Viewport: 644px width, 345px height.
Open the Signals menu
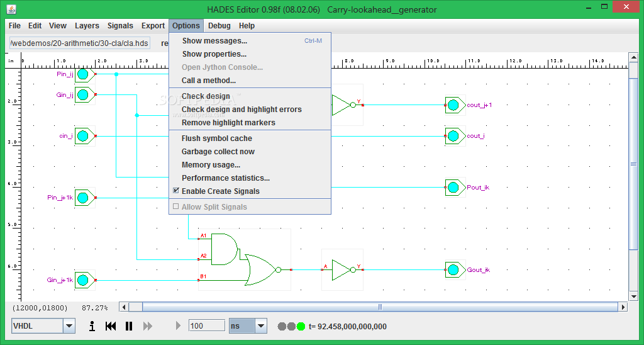coord(120,25)
